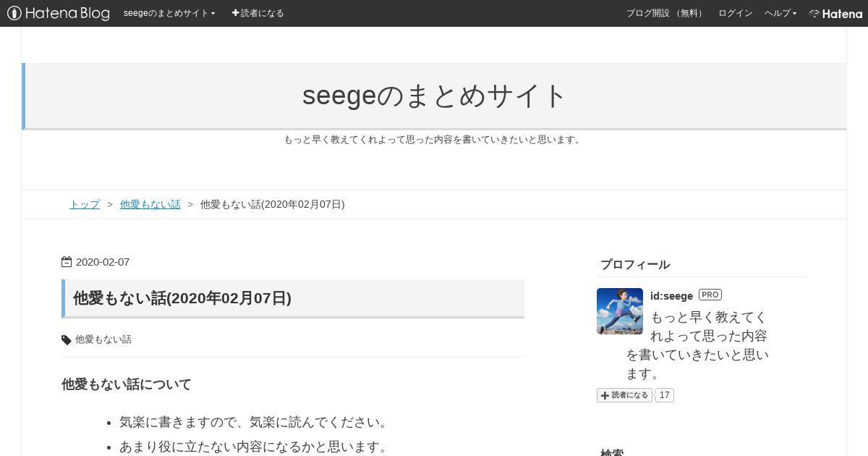Go to トップ breadcrumb link
868x456 pixels.
click(x=85, y=204)
